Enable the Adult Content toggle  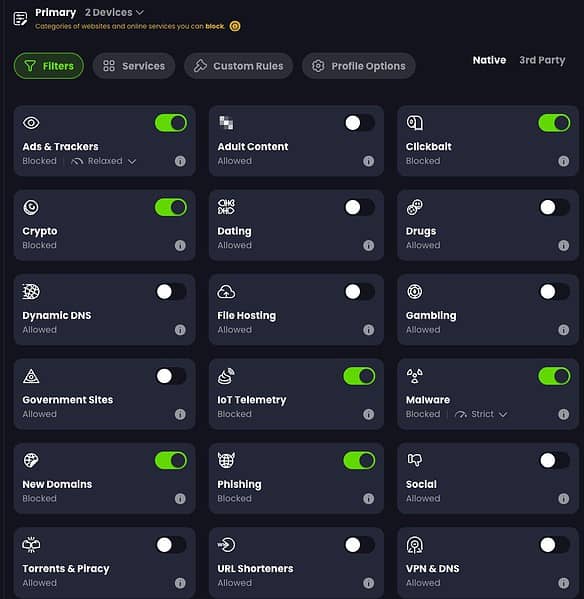point(359,123)
